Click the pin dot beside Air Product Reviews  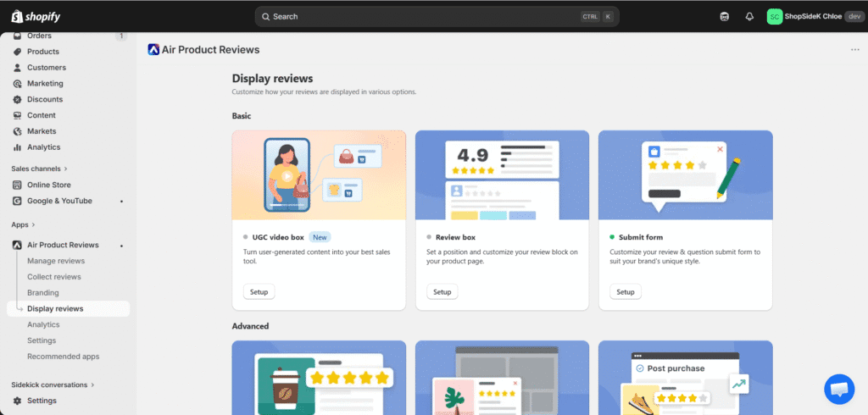pos(121,246)
